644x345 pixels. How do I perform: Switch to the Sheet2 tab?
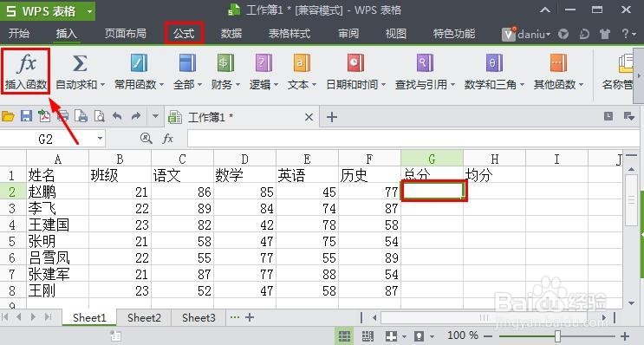144,317
